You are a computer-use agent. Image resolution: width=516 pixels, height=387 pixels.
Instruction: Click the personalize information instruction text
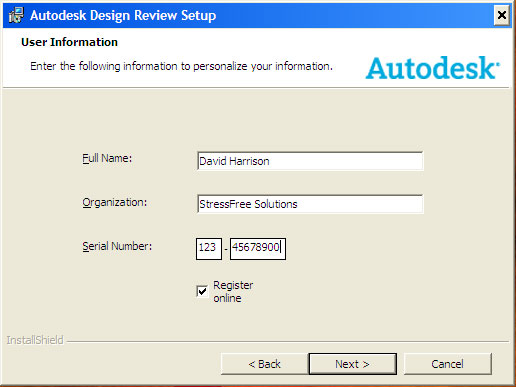(181, 66)
